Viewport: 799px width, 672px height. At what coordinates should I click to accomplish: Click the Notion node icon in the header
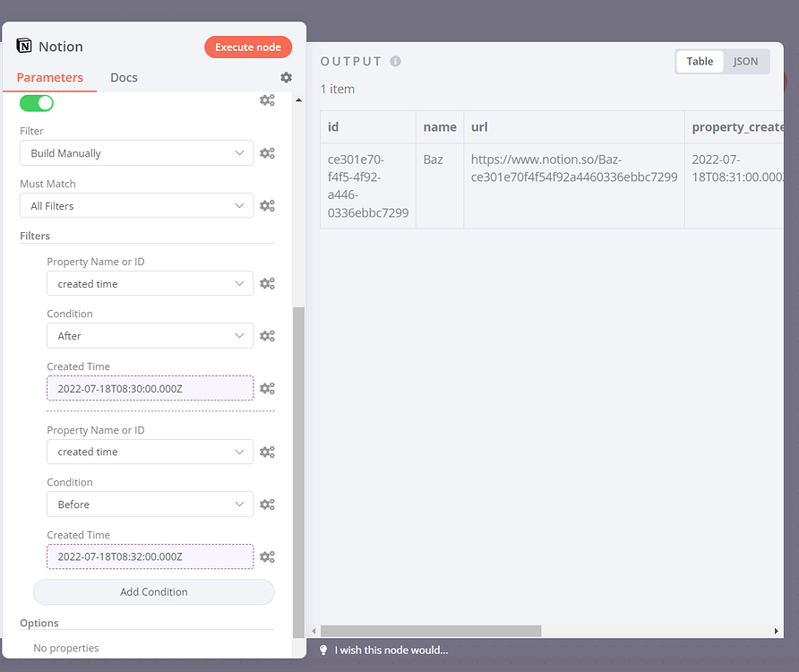(x=23, y=46)
